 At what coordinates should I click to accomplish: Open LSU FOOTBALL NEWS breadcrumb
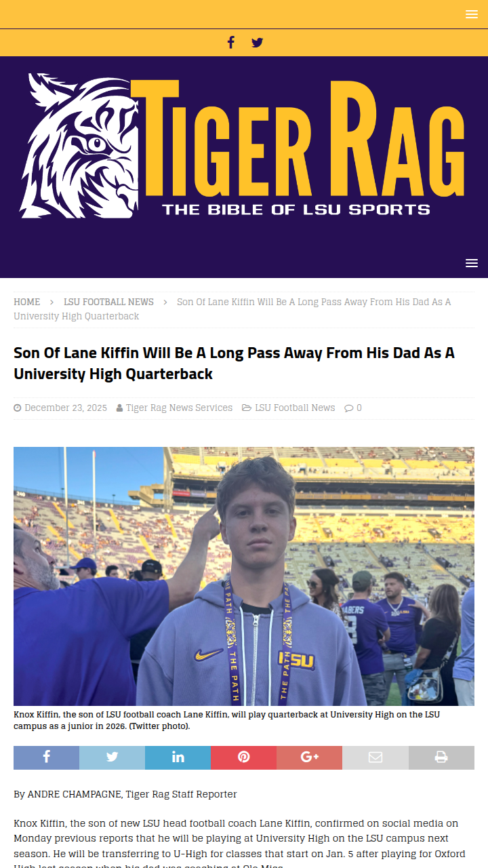(108, 302)
